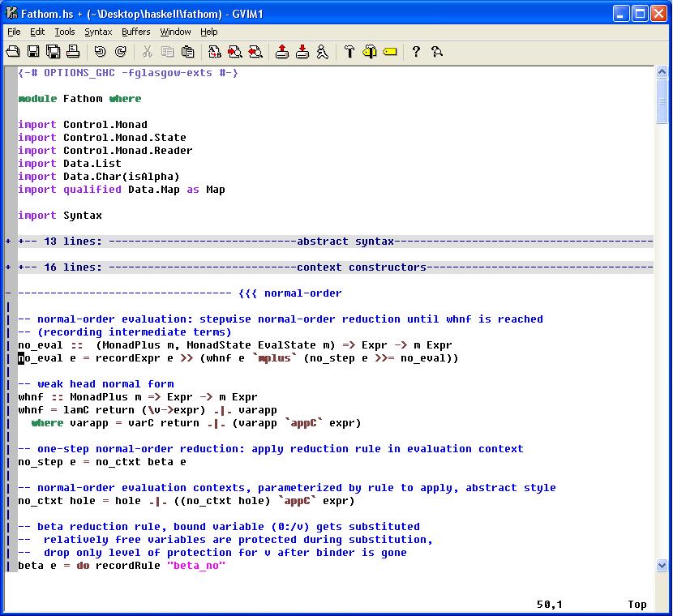Click the Open file toolbar icon
This screenshot has width=673, height=616.
click(x=14, y=52)
